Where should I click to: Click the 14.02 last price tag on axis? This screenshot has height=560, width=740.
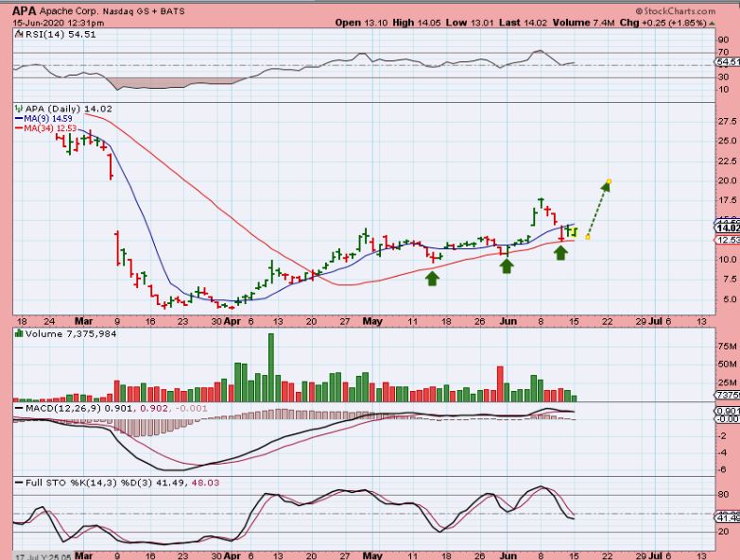point(728,229)
